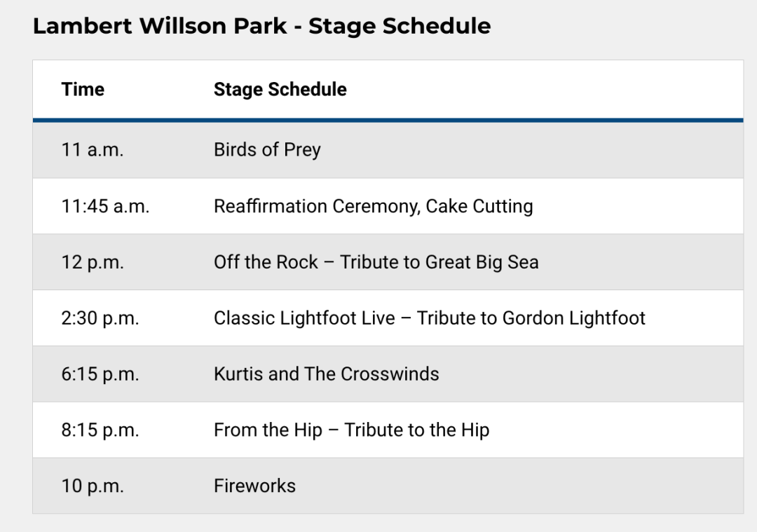Select Kurtis and The Crosswinds entry
The image size is (757, 532).
[327, 374]
